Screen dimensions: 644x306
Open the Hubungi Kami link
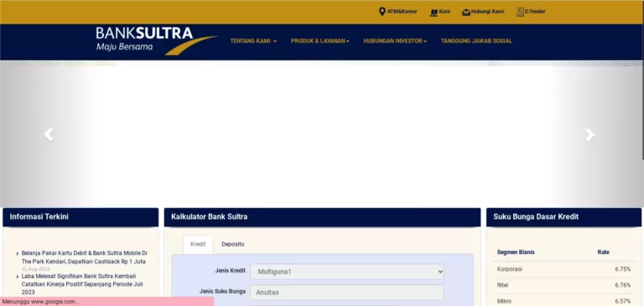tap(487, 12)
